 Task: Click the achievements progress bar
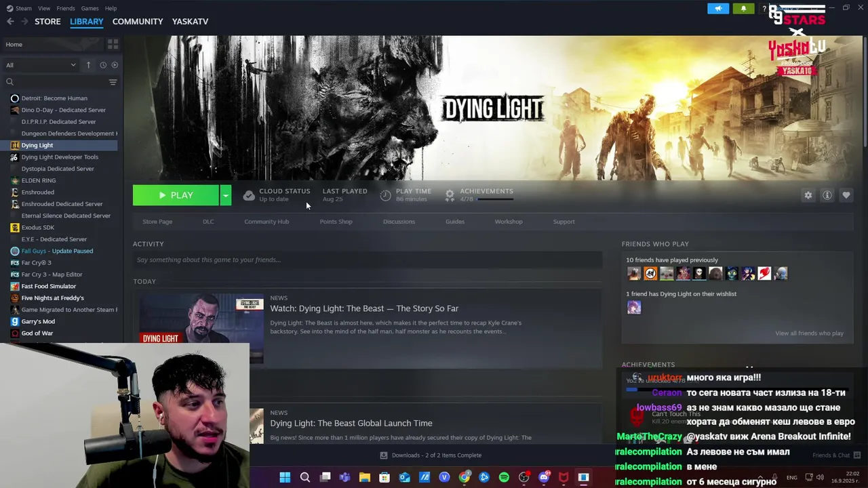495,199
